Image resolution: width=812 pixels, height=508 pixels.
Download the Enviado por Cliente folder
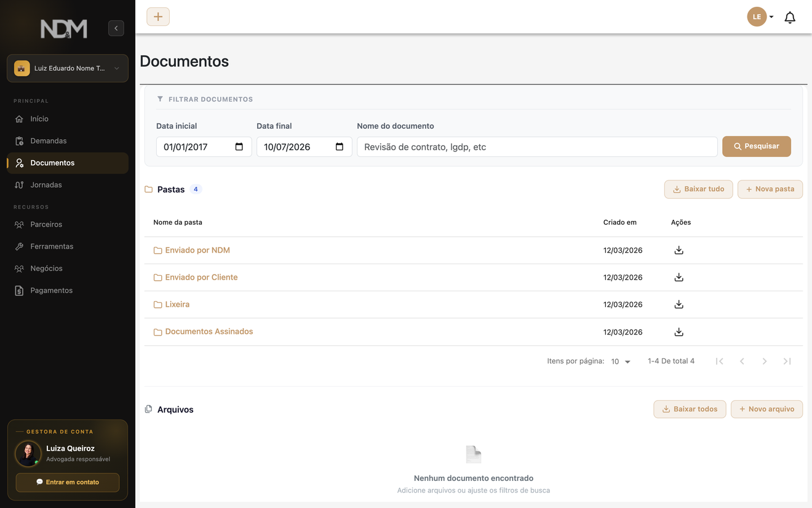[x=679, y=277]
